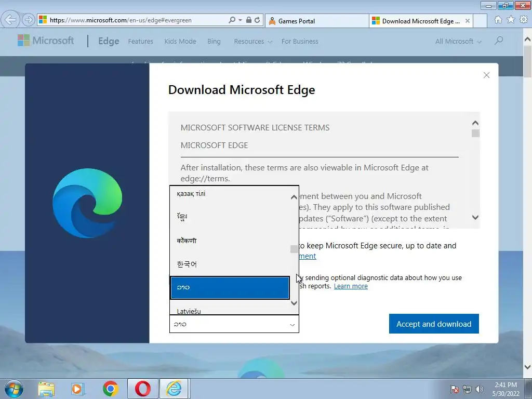The height and width of the screenshot is (399, 532).
Task: Open Features in Edge navigation
Action: pyautogui.click(x=140, y=42)
